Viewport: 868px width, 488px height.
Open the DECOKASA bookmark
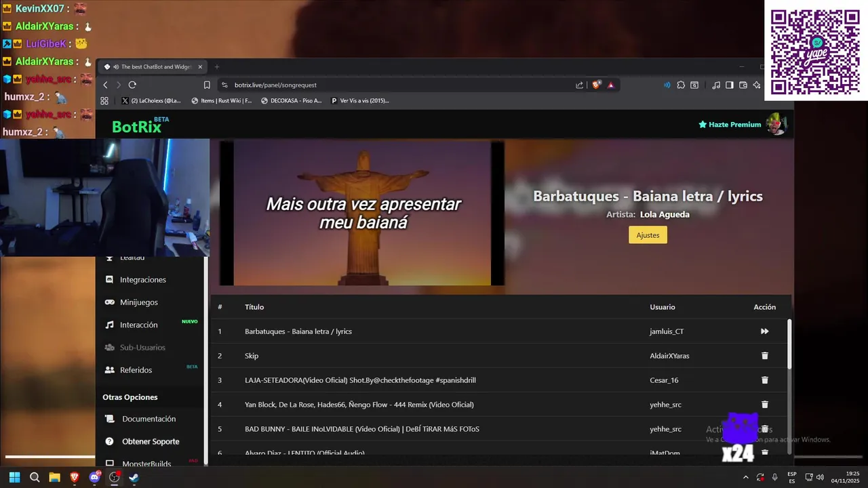click(x=292, y=101)
